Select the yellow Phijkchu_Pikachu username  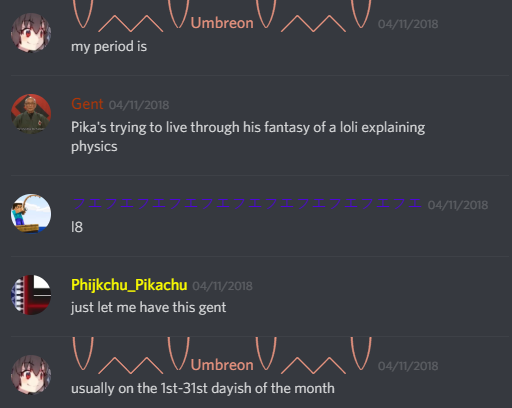(x=129, y=285)
